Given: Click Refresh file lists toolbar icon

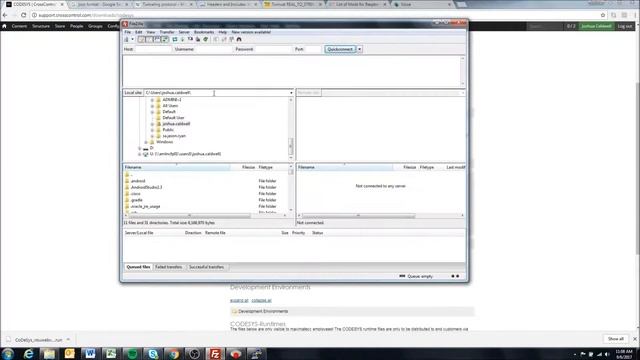Looking at the screenshot, I should click(x=175, y=40).
